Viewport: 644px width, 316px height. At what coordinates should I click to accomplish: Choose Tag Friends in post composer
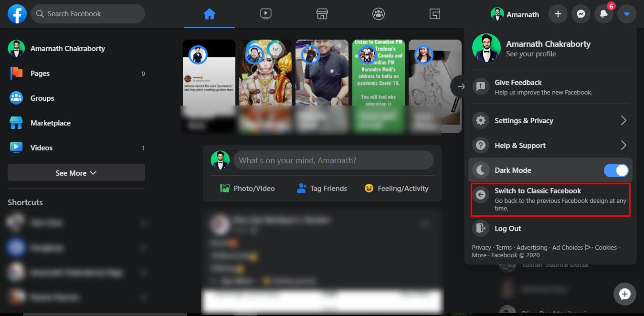pyautogui.click(x=322, y=189)
